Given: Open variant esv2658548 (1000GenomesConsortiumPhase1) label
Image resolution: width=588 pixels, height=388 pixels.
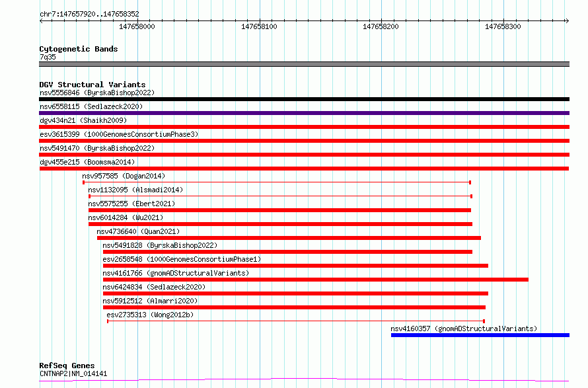Looking at the screenshot, I should click(x=182, y=259).
